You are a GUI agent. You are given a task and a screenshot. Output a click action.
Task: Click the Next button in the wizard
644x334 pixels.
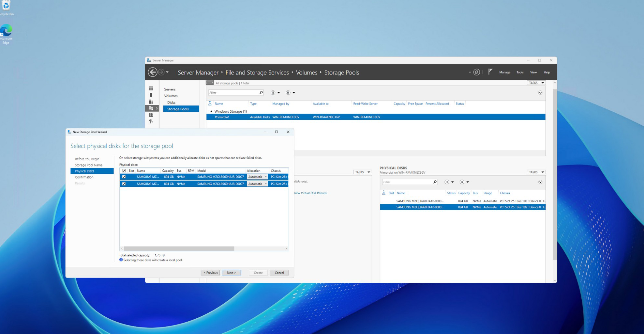tap(231, 273)
